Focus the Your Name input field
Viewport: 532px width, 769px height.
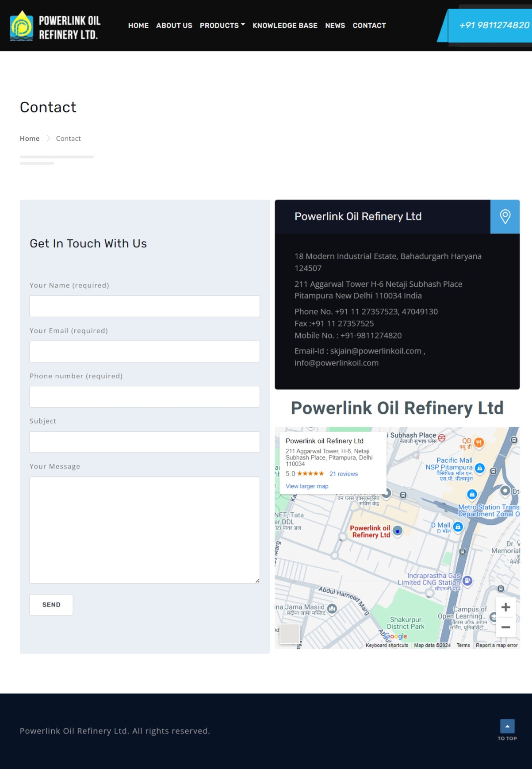point(145,306)
